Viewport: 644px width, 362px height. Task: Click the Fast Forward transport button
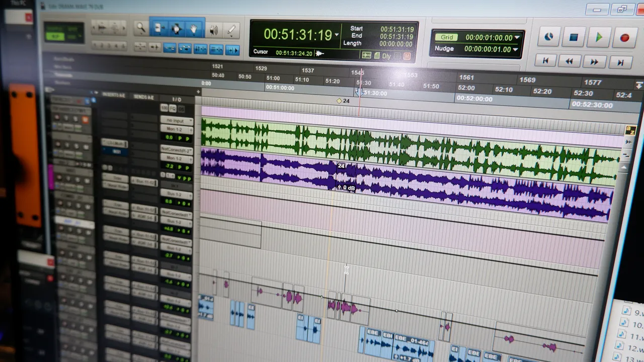click(x=594, y=62)
